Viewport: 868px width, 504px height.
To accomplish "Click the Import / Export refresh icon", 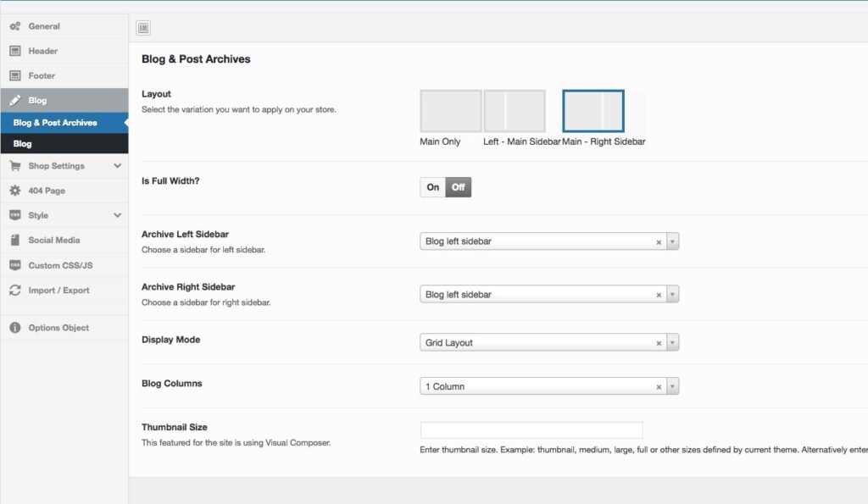I will pos(15,290).
